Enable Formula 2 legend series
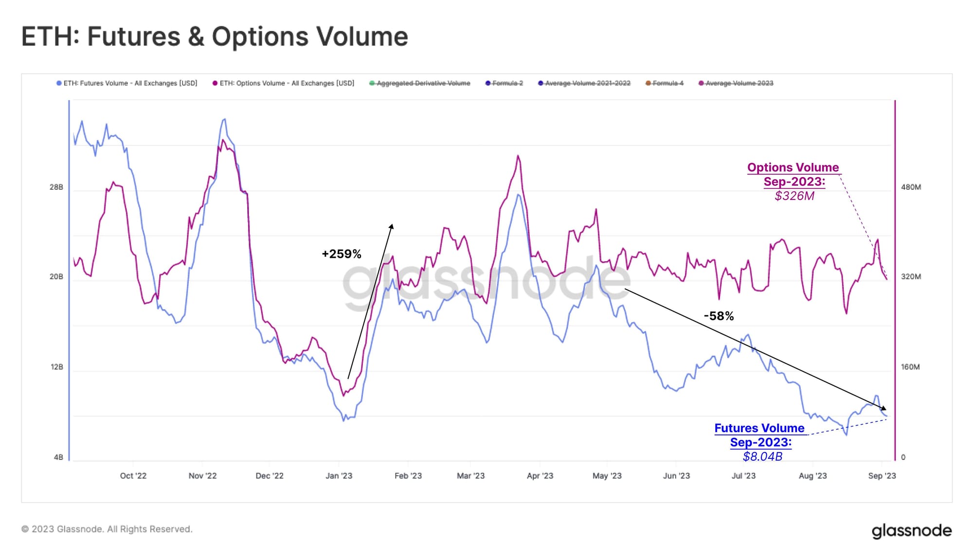The height and width of the screenshot is (560, 973). [504, 83]
